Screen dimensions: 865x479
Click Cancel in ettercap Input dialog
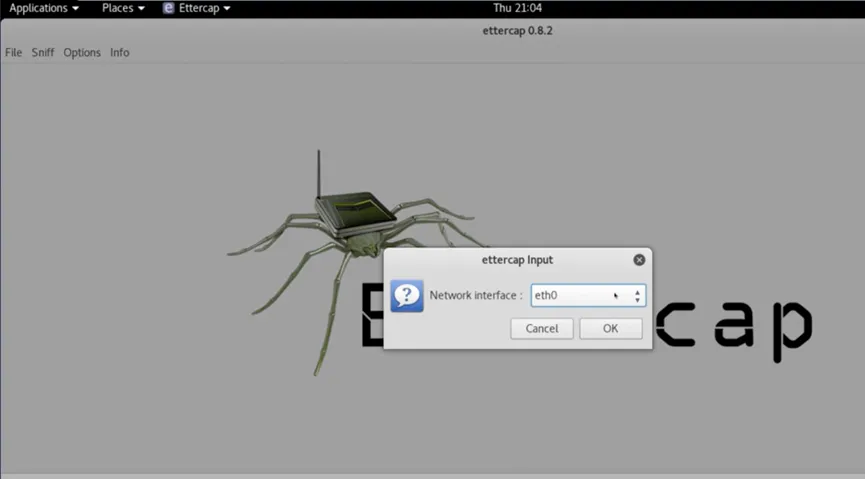coord(542,328)
